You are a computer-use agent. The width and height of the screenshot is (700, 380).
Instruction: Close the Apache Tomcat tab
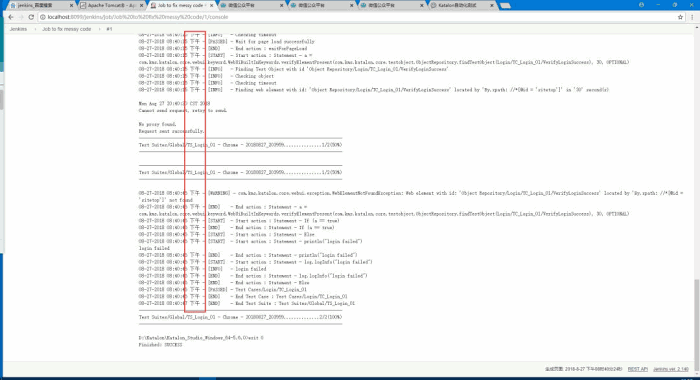[x=142, y=5]
